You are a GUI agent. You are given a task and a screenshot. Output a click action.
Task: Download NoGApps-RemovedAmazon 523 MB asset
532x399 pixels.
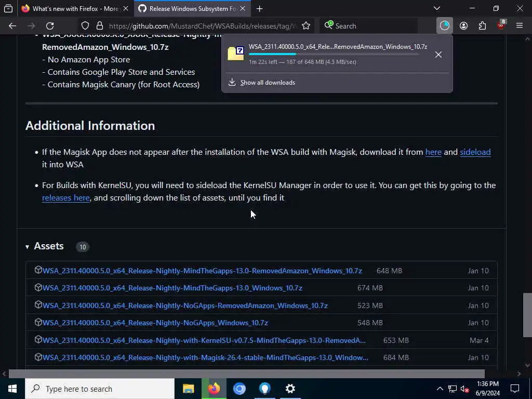(185, 305)
